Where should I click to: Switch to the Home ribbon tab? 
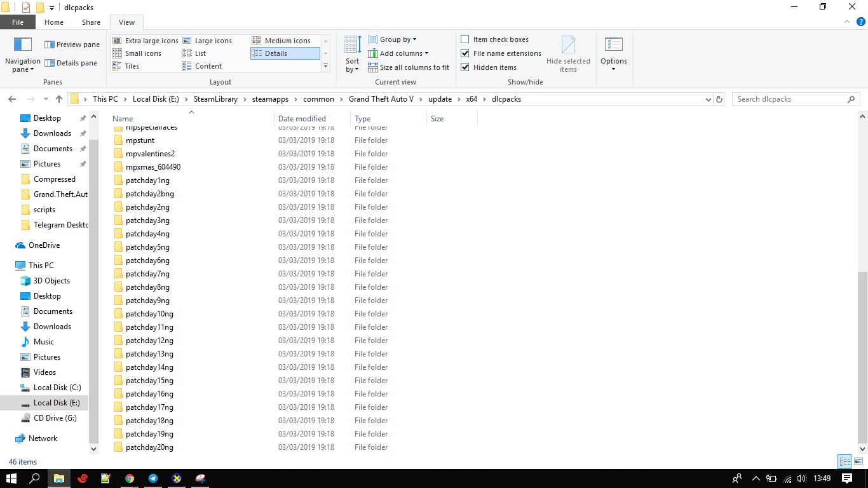(54, 22)
